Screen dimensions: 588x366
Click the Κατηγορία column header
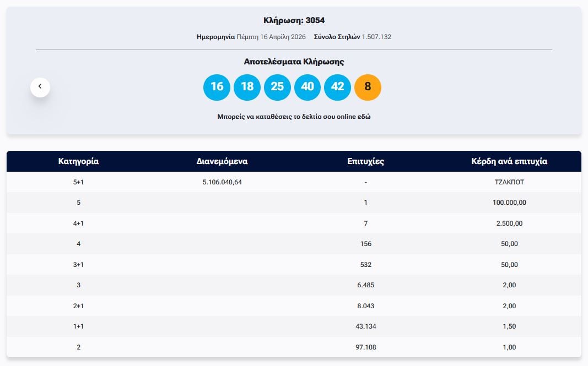[x=78, y=161]
